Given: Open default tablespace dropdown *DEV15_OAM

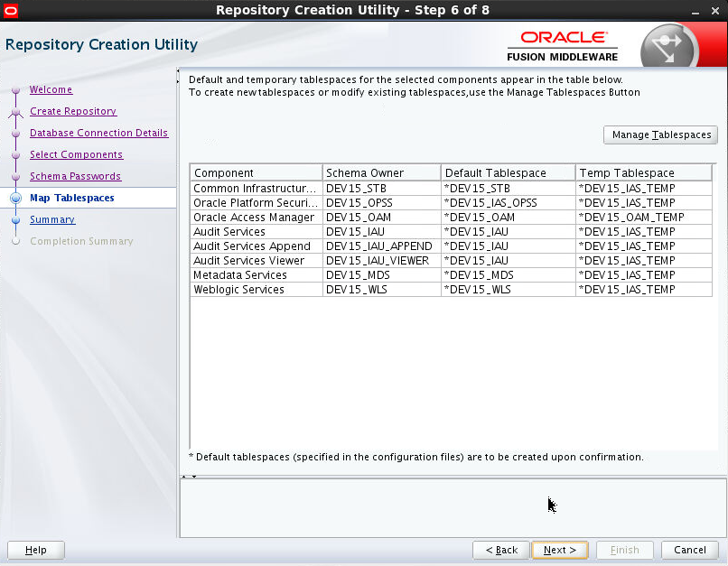Looking at the screenshot, I should pos(508,218).
